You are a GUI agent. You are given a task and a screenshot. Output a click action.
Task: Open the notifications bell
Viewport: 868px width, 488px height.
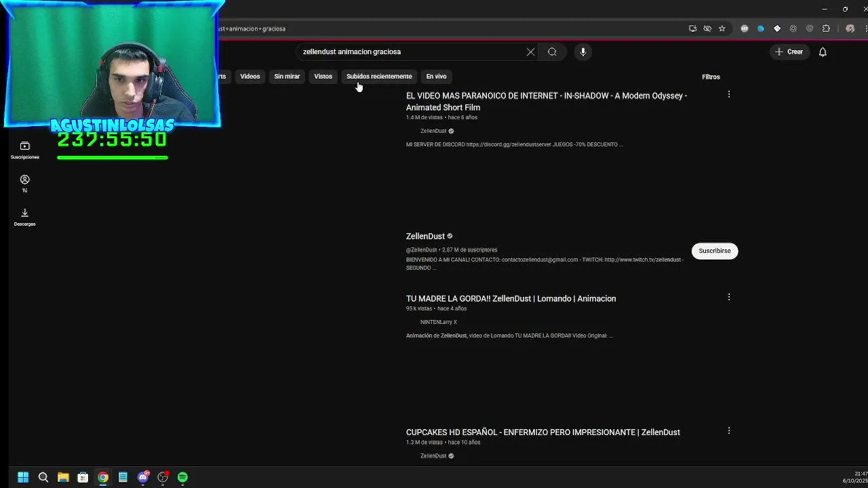click(x=823, y=52)
